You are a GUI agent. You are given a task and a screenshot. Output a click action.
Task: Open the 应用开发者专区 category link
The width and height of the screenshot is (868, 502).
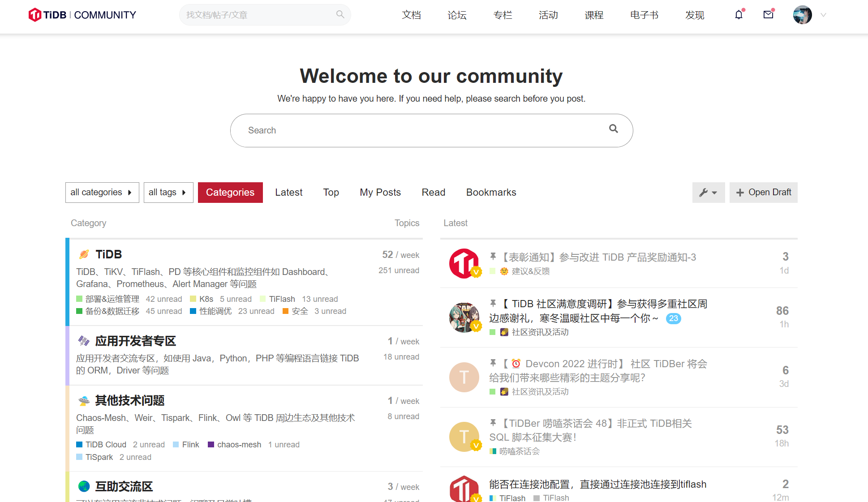pyautogui.click(x=135, y=341)
